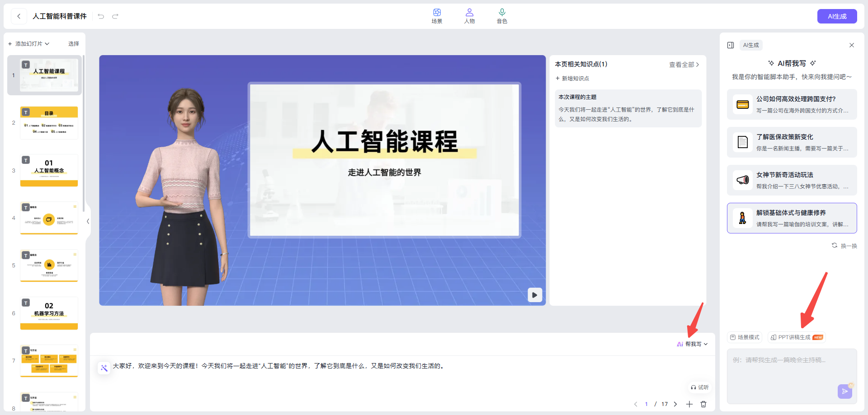
Task: Collapse the AI panel using its sidebar toggle icon
Action: 730,45
